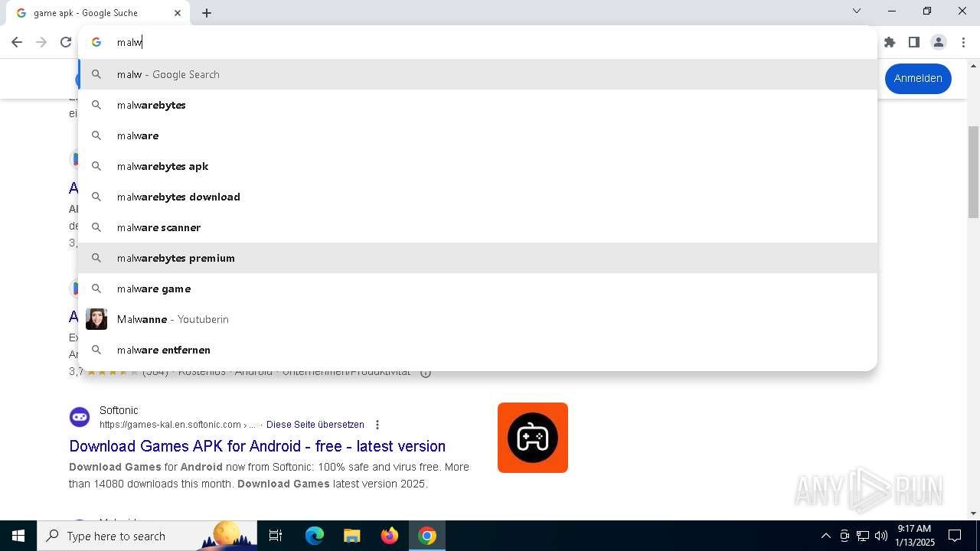Choose suggestion 'malwarebytes apk'
This screenshot has height=551, width=980.
coord(478,166)
